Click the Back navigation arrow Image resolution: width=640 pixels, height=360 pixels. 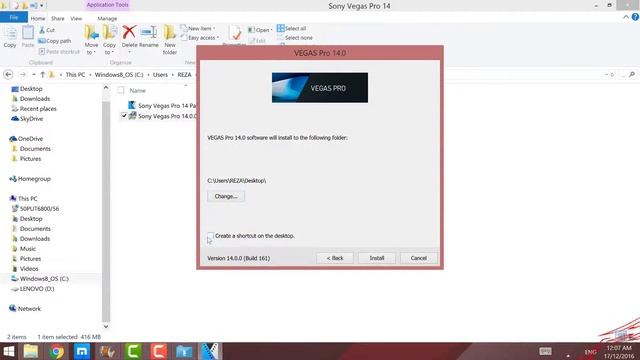(x=8, y=75)
